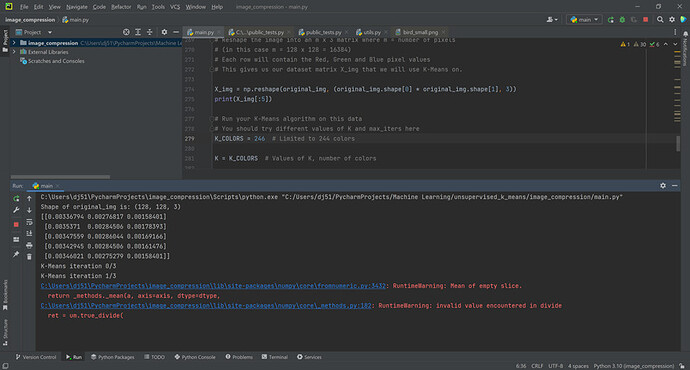Image resolution: width=690 pixels, height=370 pixels.
Task: Open the Python Console tool window
Action: click(195, 357)
